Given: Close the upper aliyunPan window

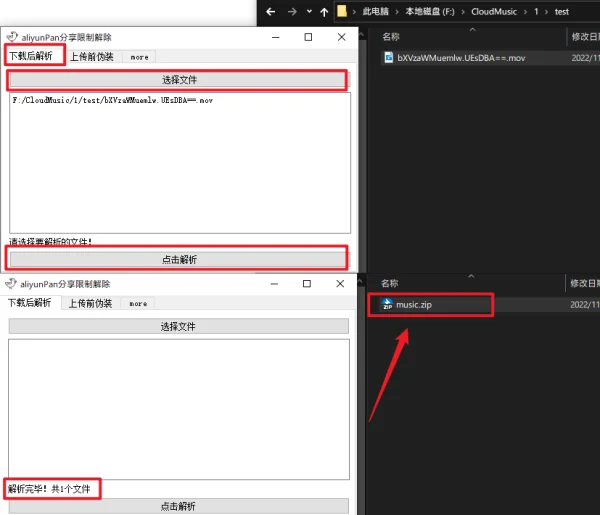Looking at the screenshot, I should (342, 37).
